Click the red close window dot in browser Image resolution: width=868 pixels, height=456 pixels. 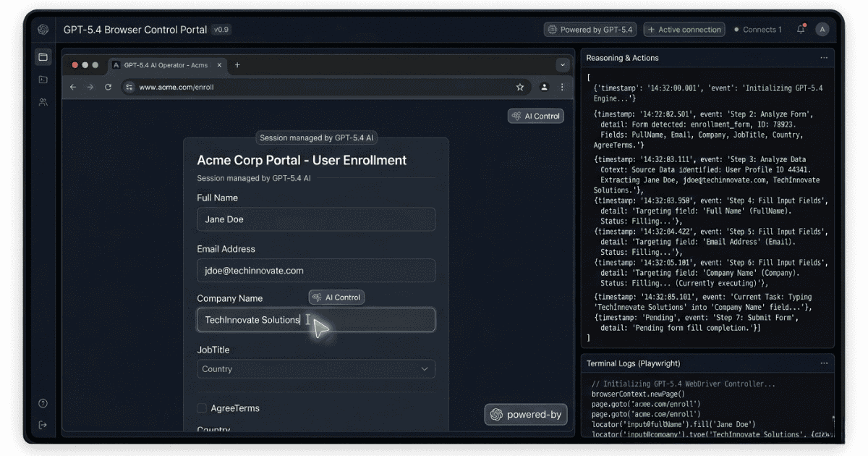(x=75, y=65)
